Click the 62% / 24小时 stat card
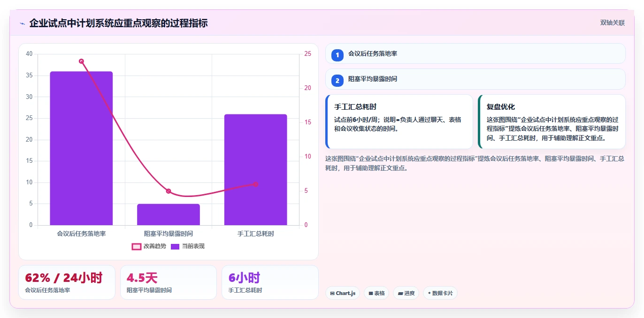 (x=67, y=282)
